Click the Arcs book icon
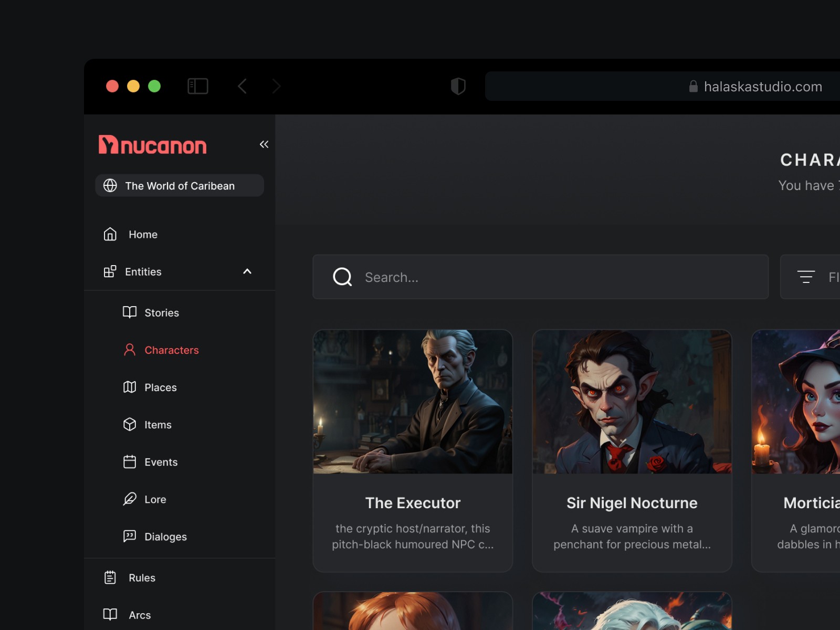Screen dimensions: 840x630 (110, 614)
